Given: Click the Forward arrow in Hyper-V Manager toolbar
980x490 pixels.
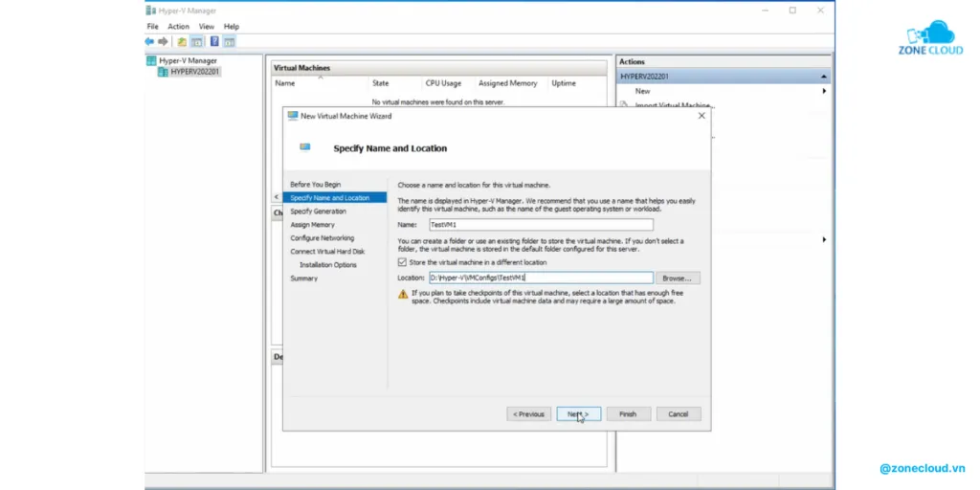Looking at the screenshot, I should click(x=163, y=42).
